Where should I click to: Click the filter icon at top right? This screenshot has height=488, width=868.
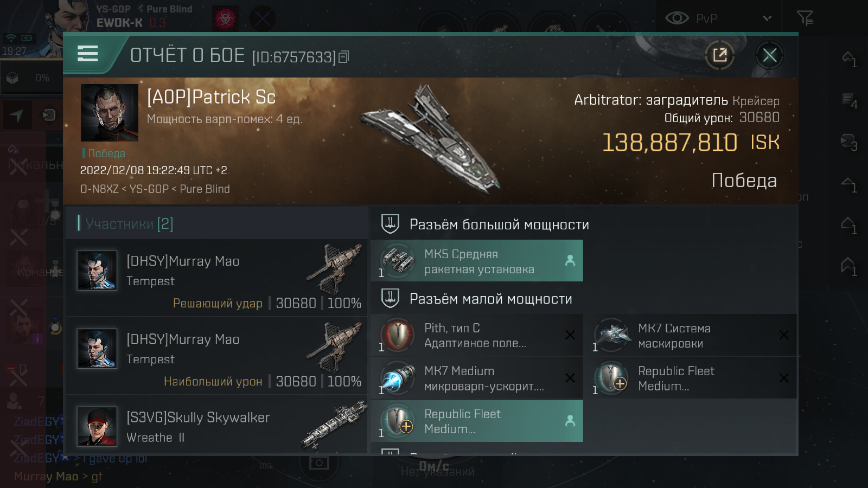click(x=805, y=18)
